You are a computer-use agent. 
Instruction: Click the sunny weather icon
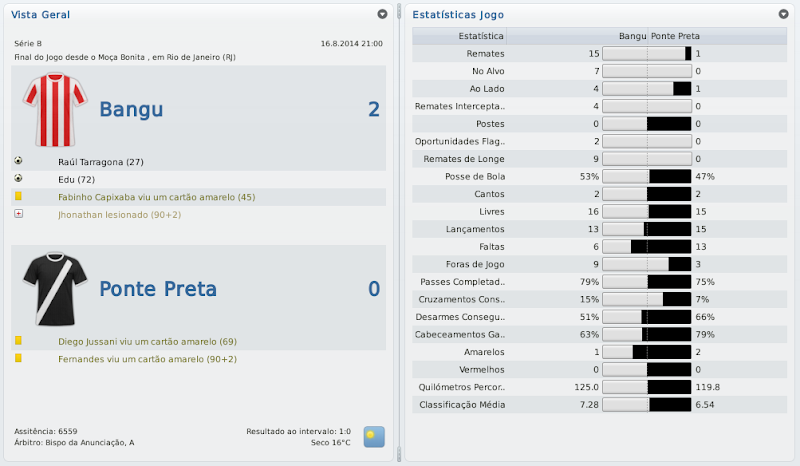click(x=373, y=436)
